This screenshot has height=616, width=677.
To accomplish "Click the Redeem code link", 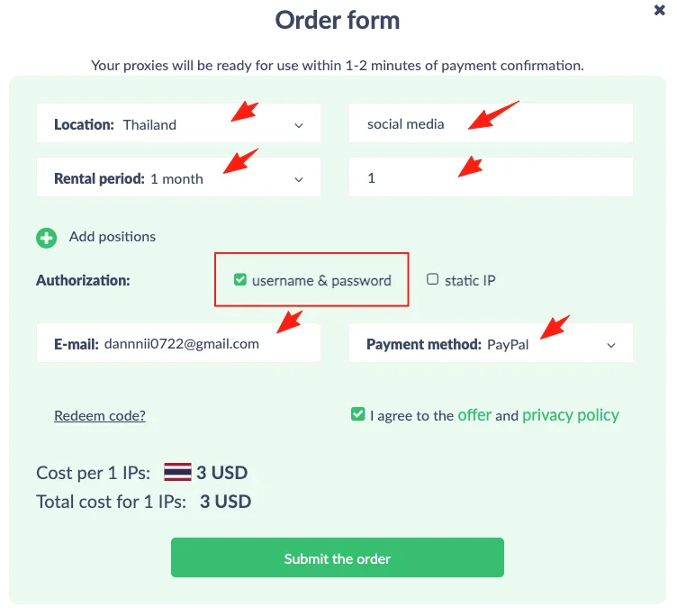I will [100, 415].
